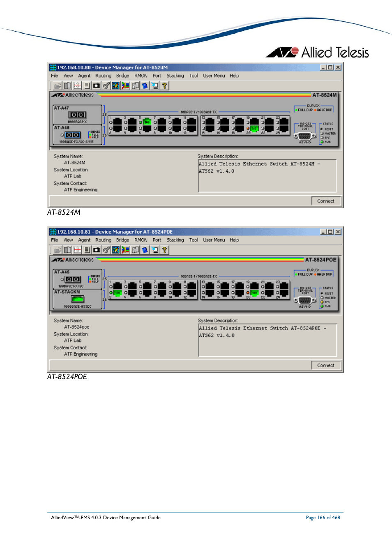This screenshot has height=555, width=392.
Task: Click the blue-bordered paint icon in AT-8524M toolbar
Action: coord(116,85)
